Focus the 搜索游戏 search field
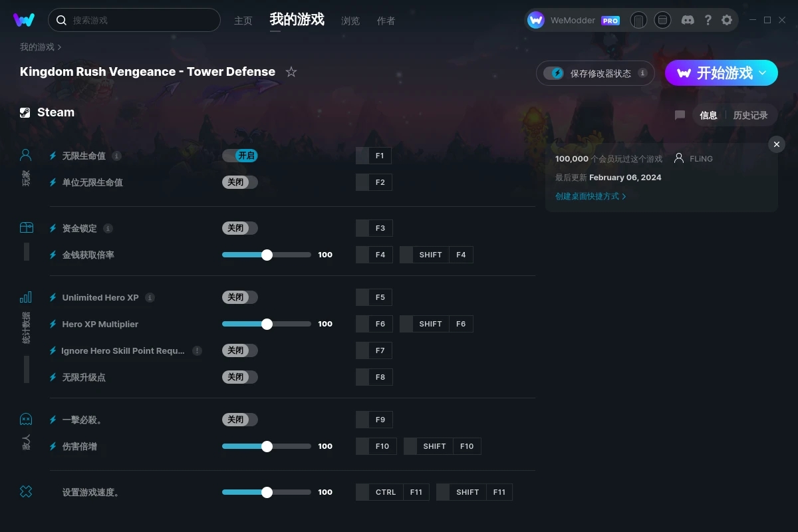This screenshot has width=798, height=532. pyautogui.click(x=134, y=20)
